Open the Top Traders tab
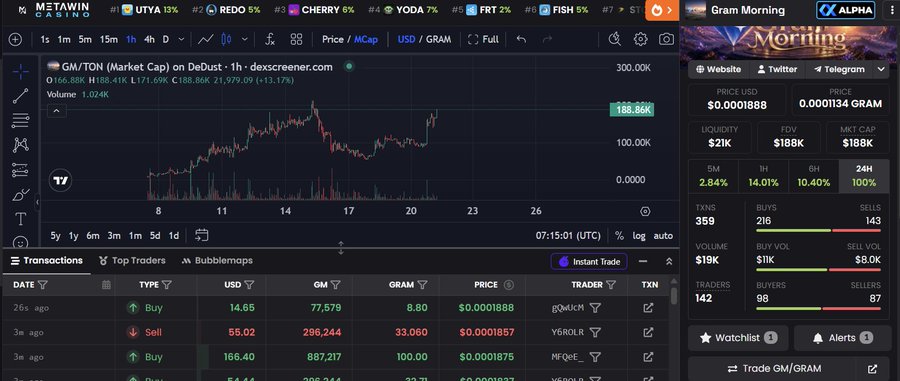Viewport: 900px width, 381px height. tap(132, 261)
